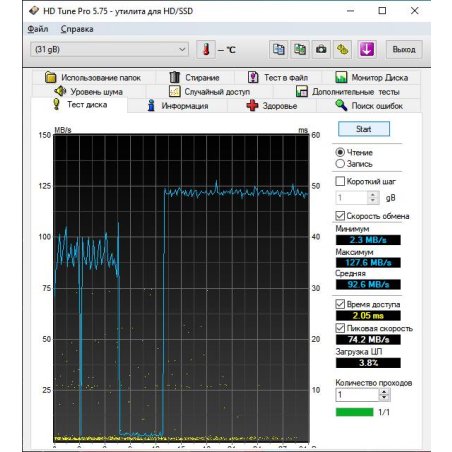Select the Случайный доступ tab
452x452 pixels.
pyautogui.click(x=209, y=91)
